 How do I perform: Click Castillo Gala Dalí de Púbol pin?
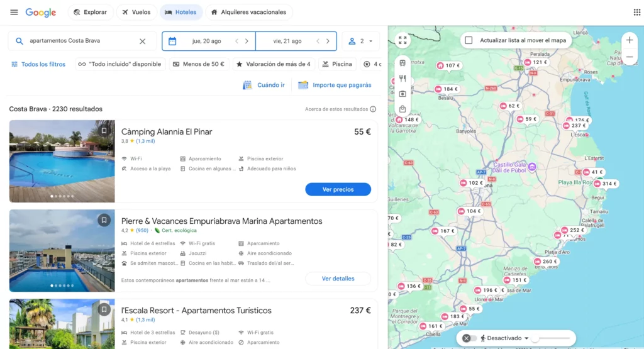532,167
